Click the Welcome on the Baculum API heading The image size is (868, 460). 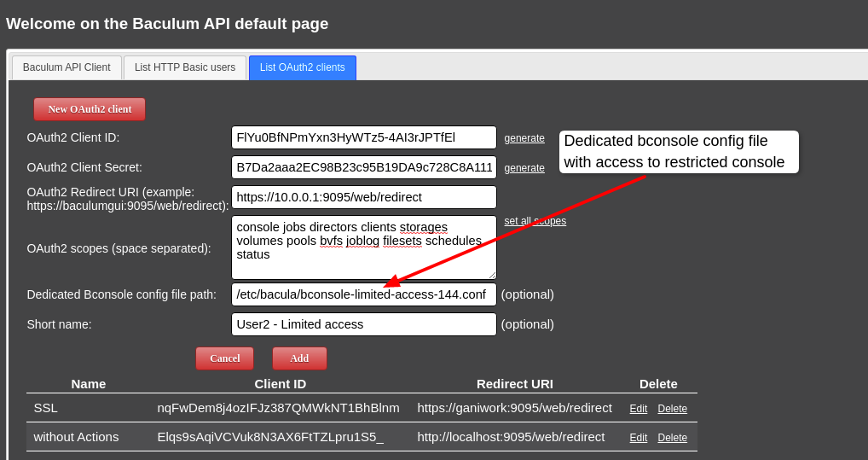click(167, 24)
